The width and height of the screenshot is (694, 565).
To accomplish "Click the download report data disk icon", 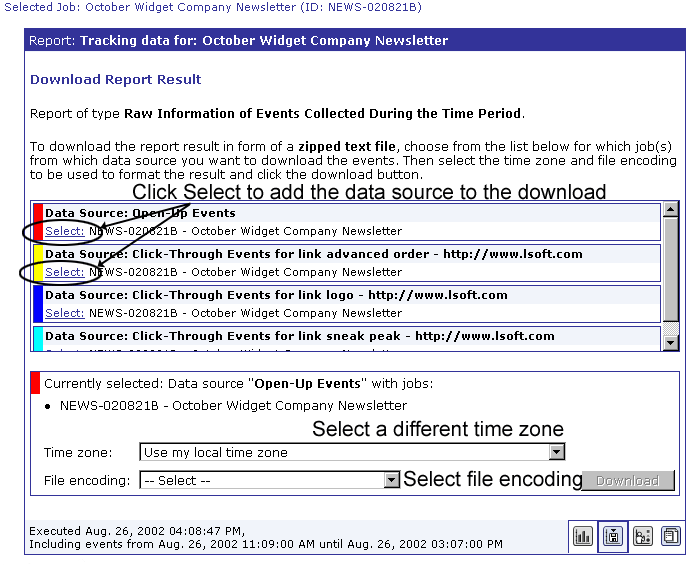I will pyautogui.click(x=613, y=537).
